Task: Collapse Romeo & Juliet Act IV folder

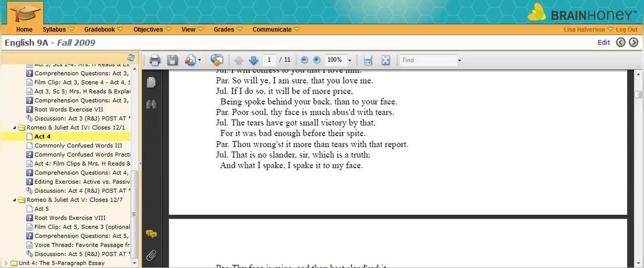Action: [x=15, y=128]
